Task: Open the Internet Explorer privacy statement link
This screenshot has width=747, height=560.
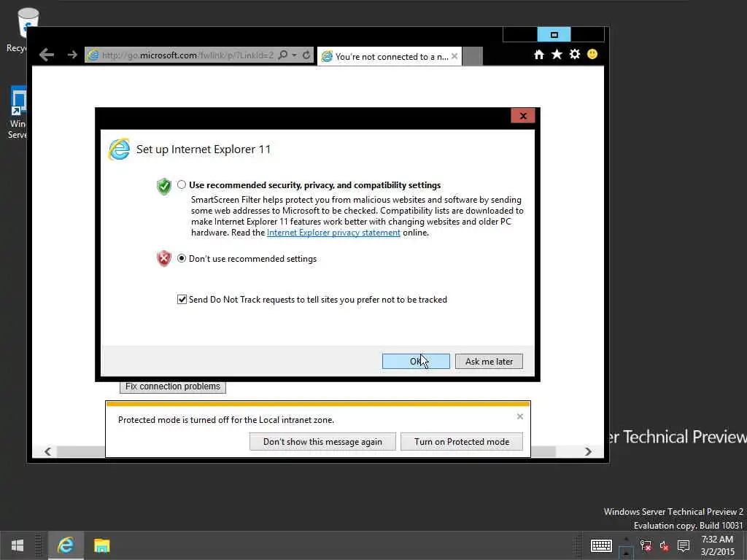Action: (333, 233)
